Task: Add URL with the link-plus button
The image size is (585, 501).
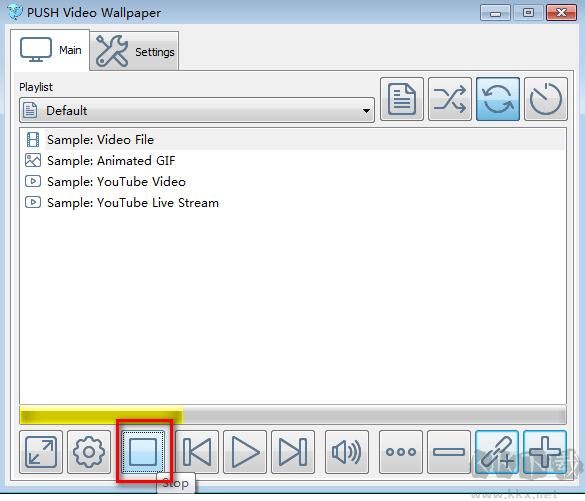Action: pyautogui.click(x=497, y=452)
